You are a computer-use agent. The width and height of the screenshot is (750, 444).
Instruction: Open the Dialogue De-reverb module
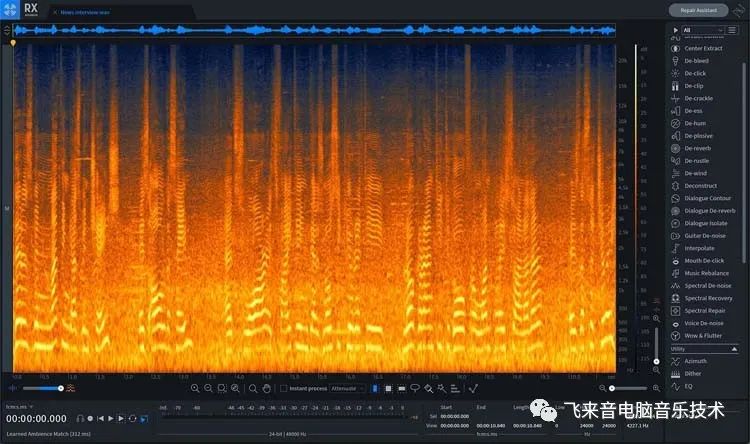703,211
